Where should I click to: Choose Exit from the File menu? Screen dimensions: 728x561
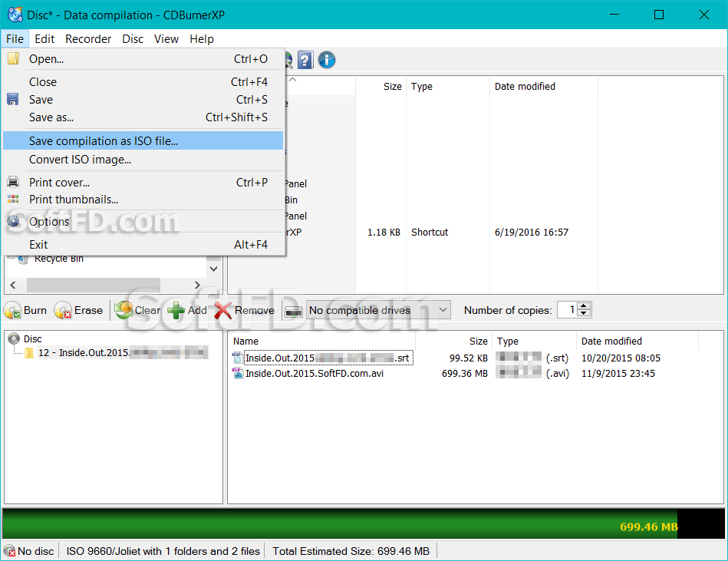tap(143, 244)
